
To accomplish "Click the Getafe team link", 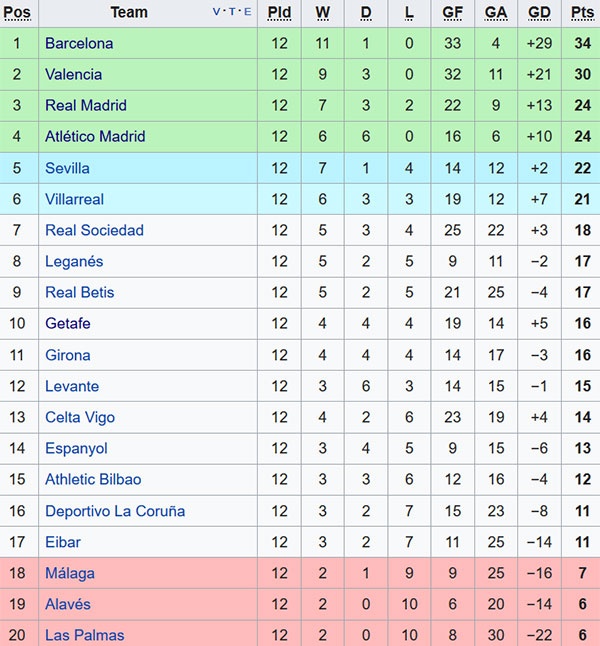I will click(x=68, y=323).
